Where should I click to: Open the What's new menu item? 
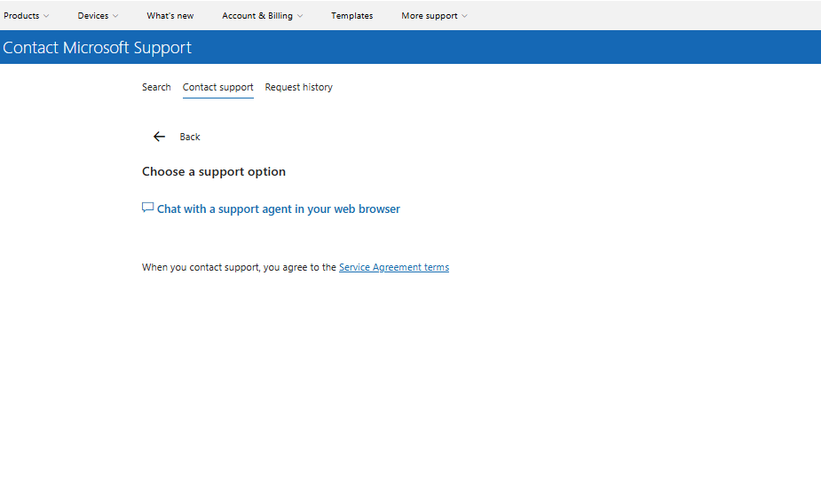tap(170, 16)
